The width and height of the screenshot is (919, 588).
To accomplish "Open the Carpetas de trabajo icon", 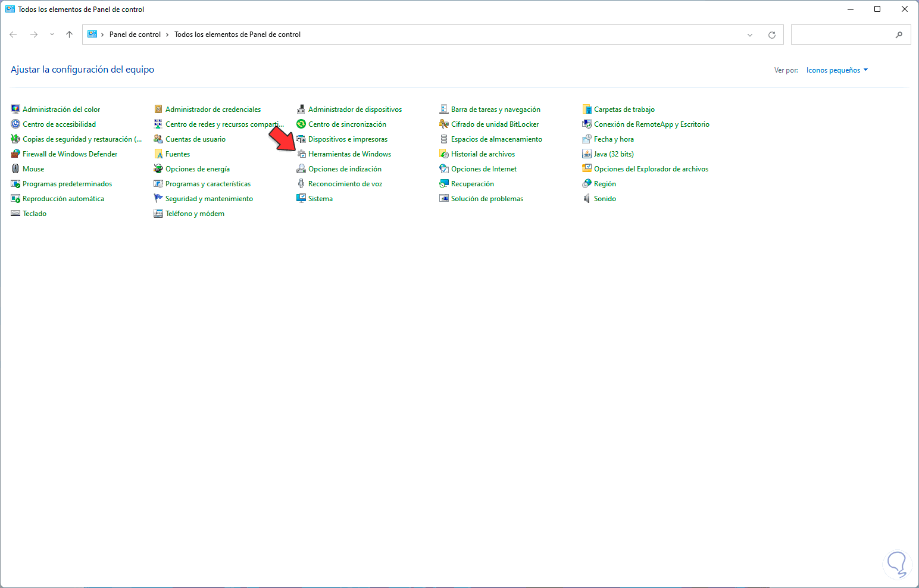I will (587, 109).
